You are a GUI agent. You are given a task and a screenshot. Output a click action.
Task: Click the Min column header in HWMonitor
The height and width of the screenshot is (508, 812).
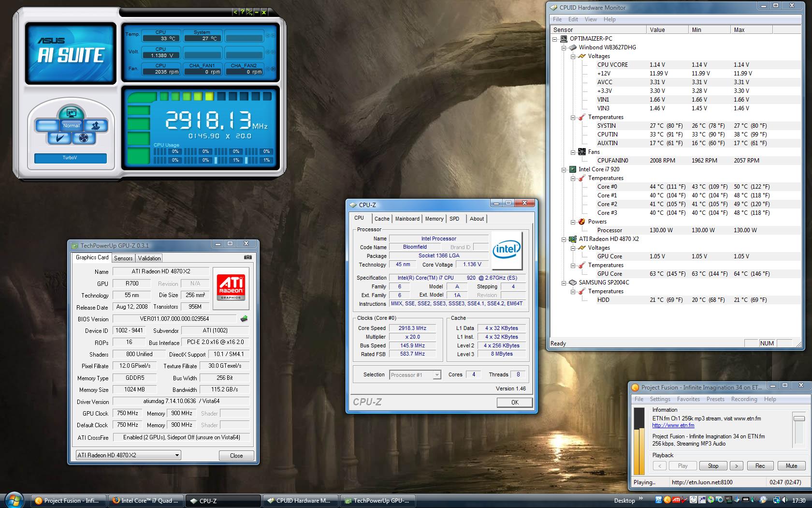(x=709, y=30)
